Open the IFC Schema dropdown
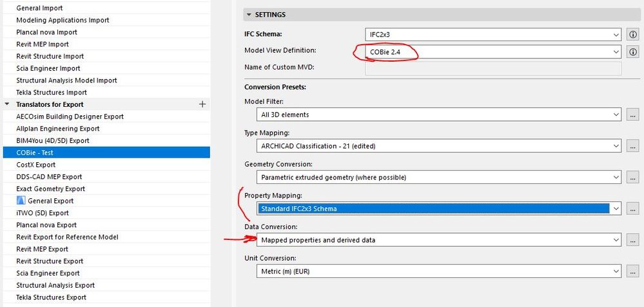This screenshot has width=644, height=307. (493, 33)
